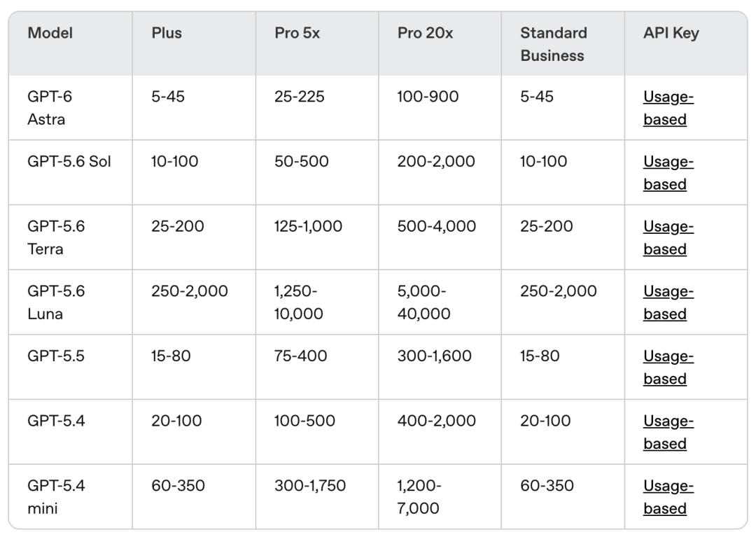The width and height of the screenshot is (756, 537).
Task: Select the 1,200-7,000 cell for GPT-5.4 mini
Action: coord(440,497)
